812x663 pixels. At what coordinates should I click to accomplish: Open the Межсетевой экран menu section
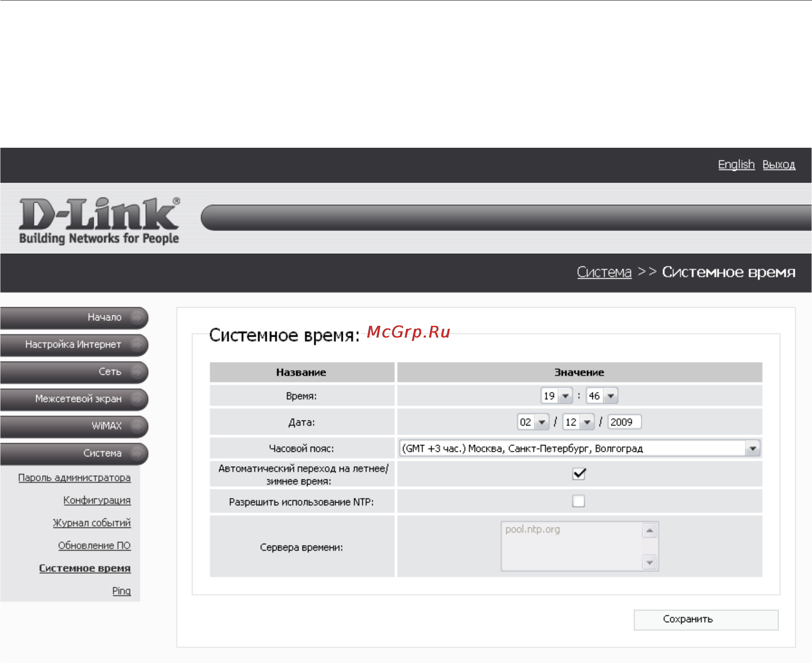(74, 399)
